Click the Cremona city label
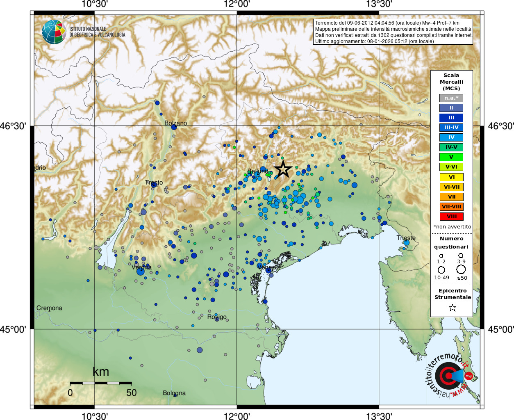 tap(49, 308)
